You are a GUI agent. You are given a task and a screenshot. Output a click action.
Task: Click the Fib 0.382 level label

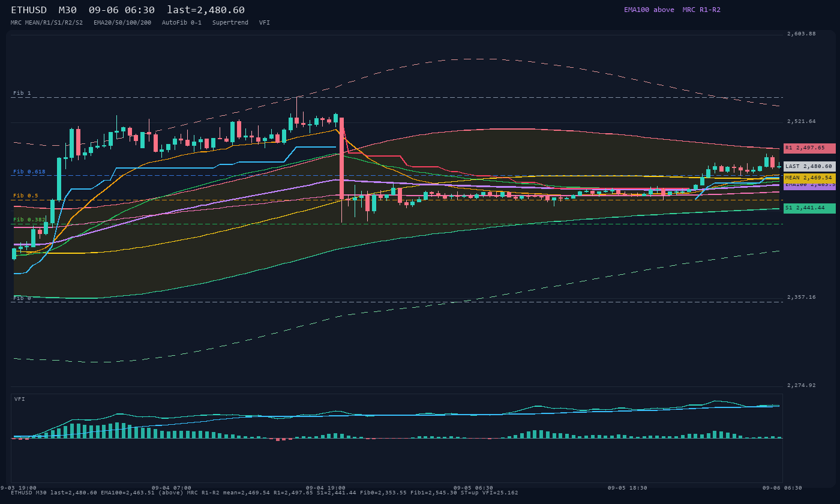29,220
